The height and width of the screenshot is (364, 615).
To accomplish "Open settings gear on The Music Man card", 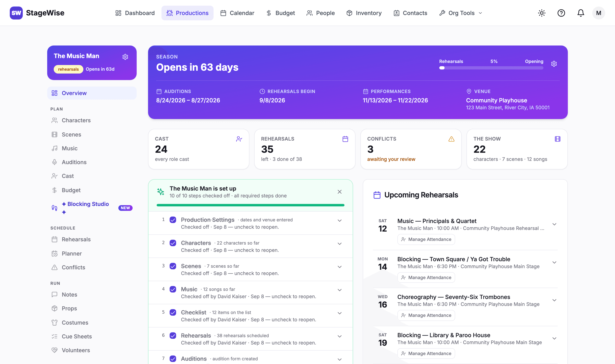I will click(x=125, y=57).
